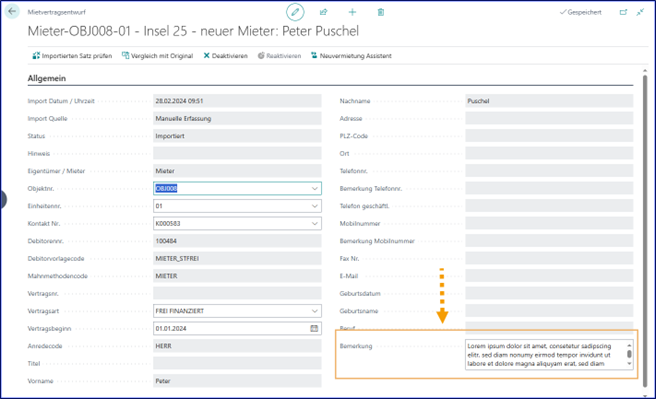This screenshot has height=399, width=656.
Task: Open page in new window icon
Action: click(x=623, y=12)
